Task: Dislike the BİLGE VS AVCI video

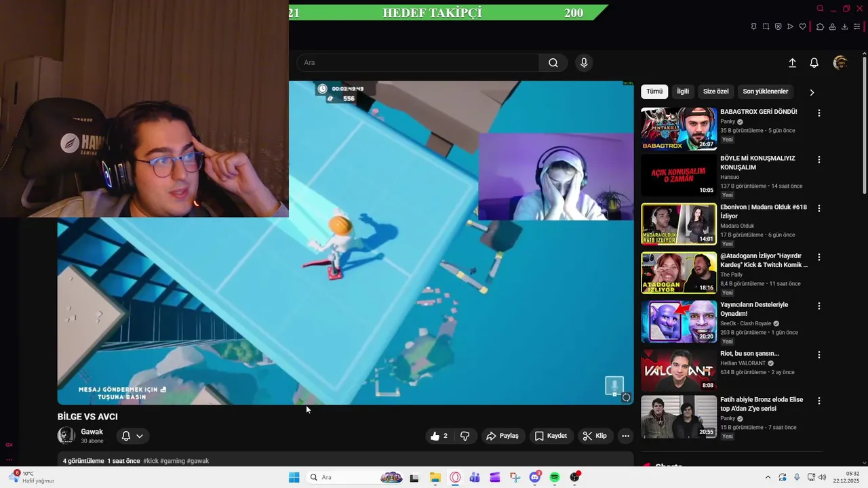Action: pyautogui.click(x=465, y=436)
